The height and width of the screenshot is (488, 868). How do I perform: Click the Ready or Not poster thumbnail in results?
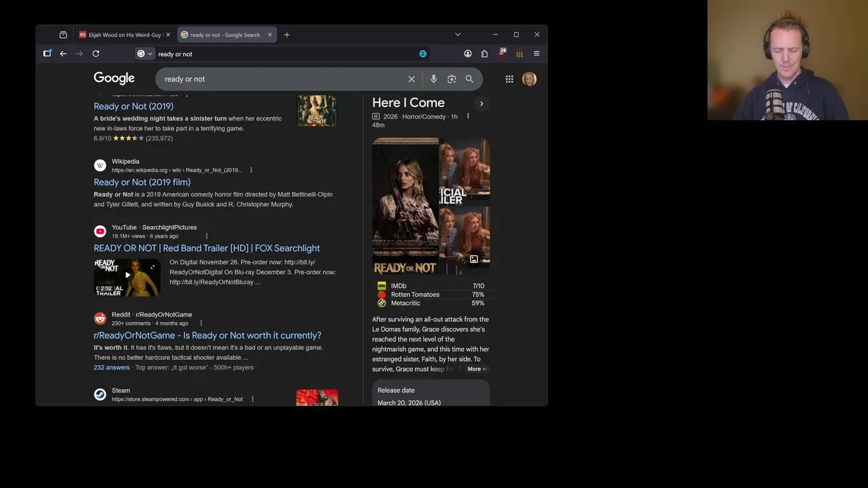point(317,111)
